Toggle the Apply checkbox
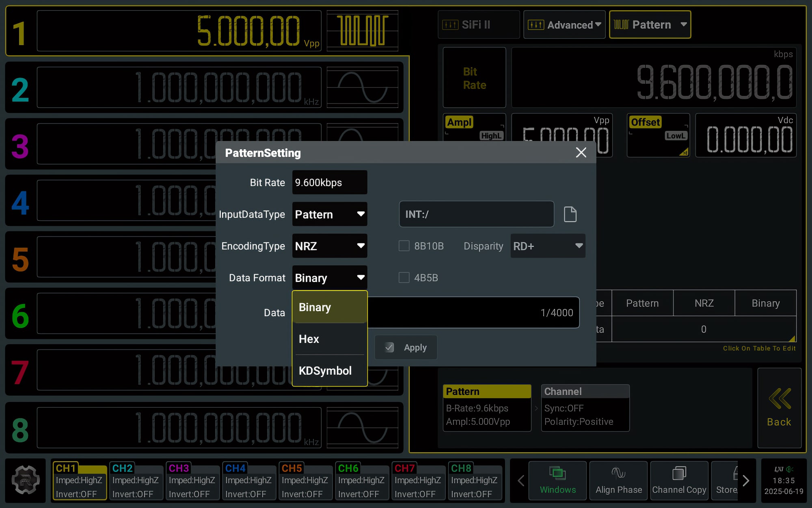The height and width of the screenshot is (508, 812). pos(389,347)
